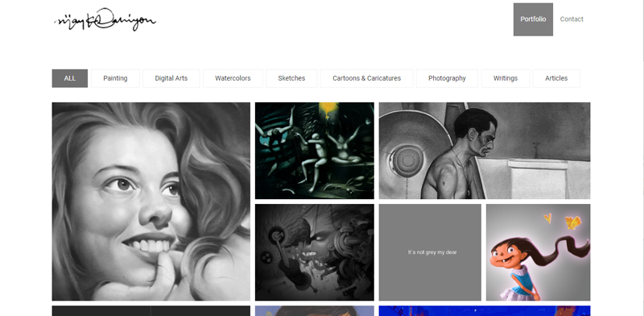Open the dark dancing figures painting
This screenshot has width=644, height=316.
tap(315, 151)
